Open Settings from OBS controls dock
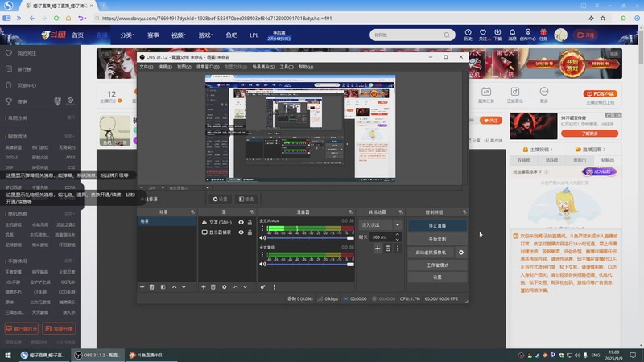Image resolution: width=644 pixels, height=362 pixels. click(x=437, y=278)
